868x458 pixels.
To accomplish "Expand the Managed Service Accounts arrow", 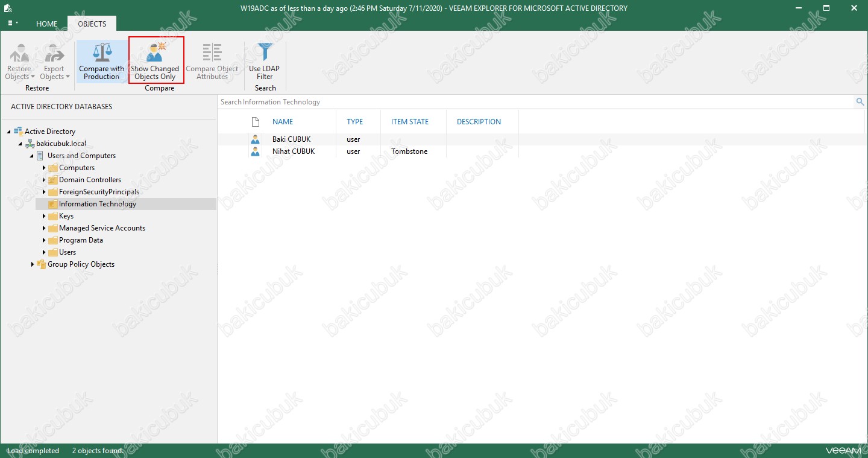I will pos(43,228).
